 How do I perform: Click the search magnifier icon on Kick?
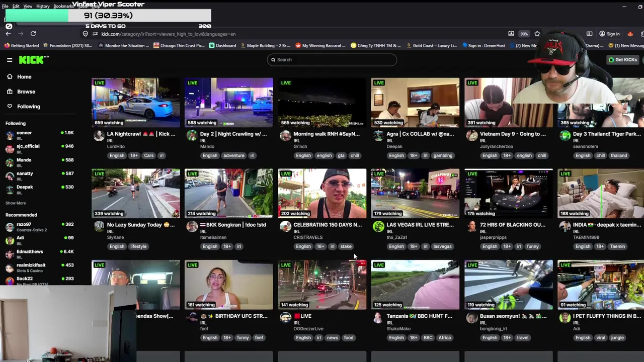[273, 60]
